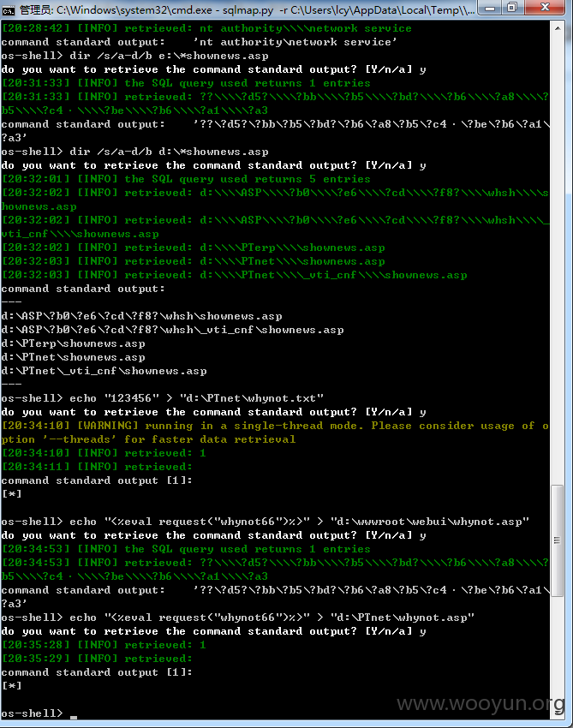
Task: Click the window title bar text
Action: (247, 9)
